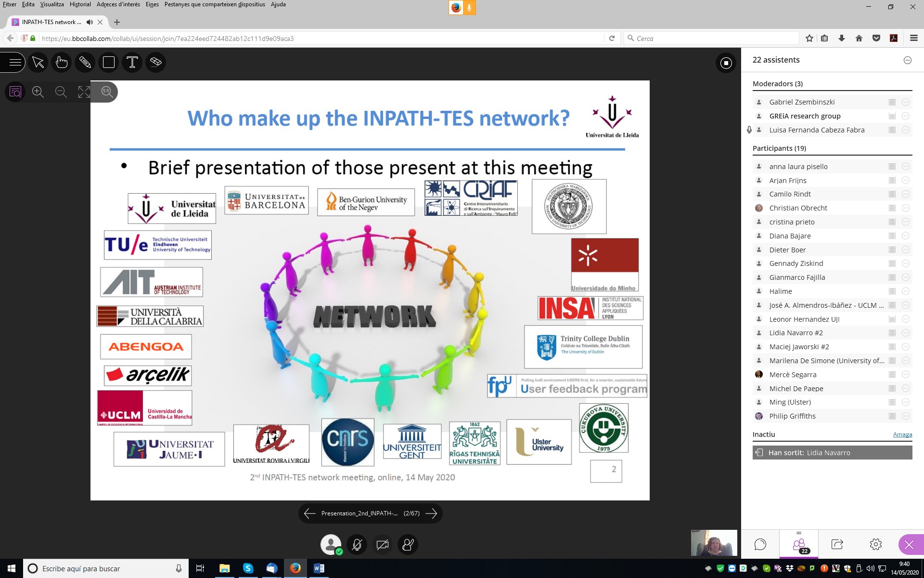Image resolution: width=924 pixels, height=578 pixels.
Task: Open the Eines menu
Action: pos(152,4)
